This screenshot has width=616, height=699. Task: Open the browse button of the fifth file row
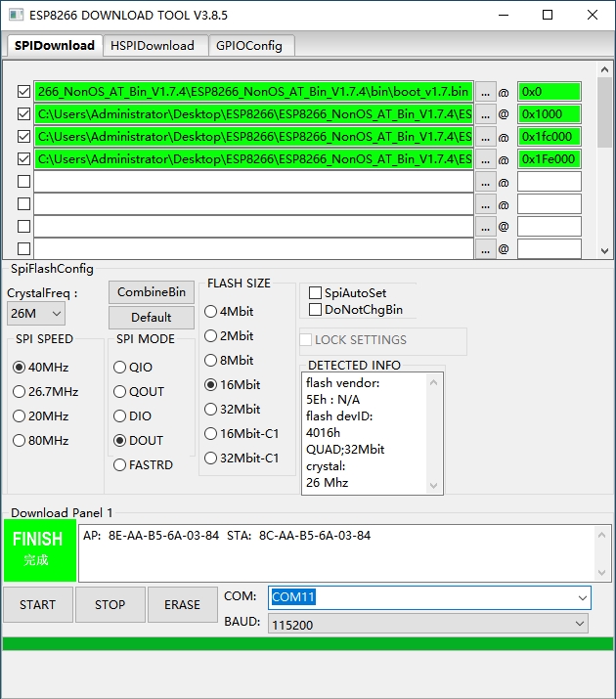[x=485, y=182]
